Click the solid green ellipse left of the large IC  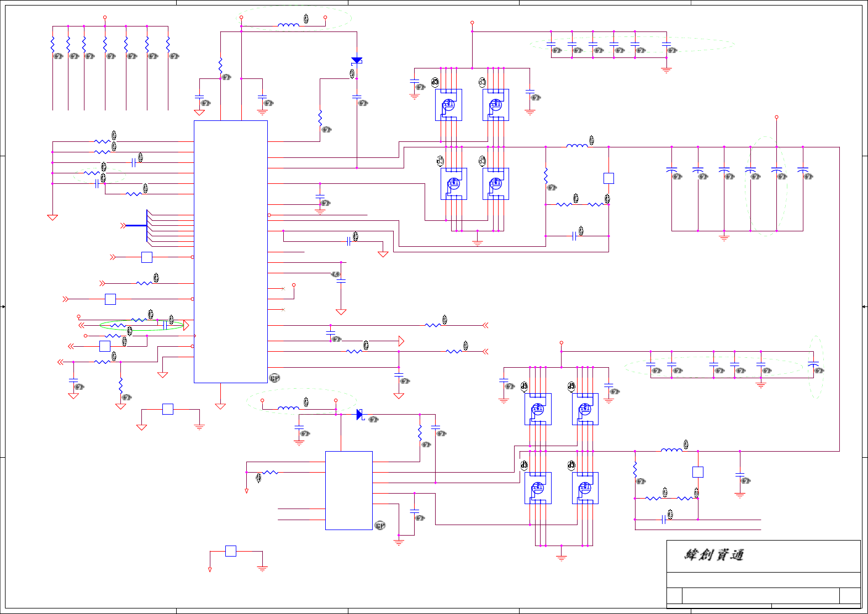click(x=141, y=325)
